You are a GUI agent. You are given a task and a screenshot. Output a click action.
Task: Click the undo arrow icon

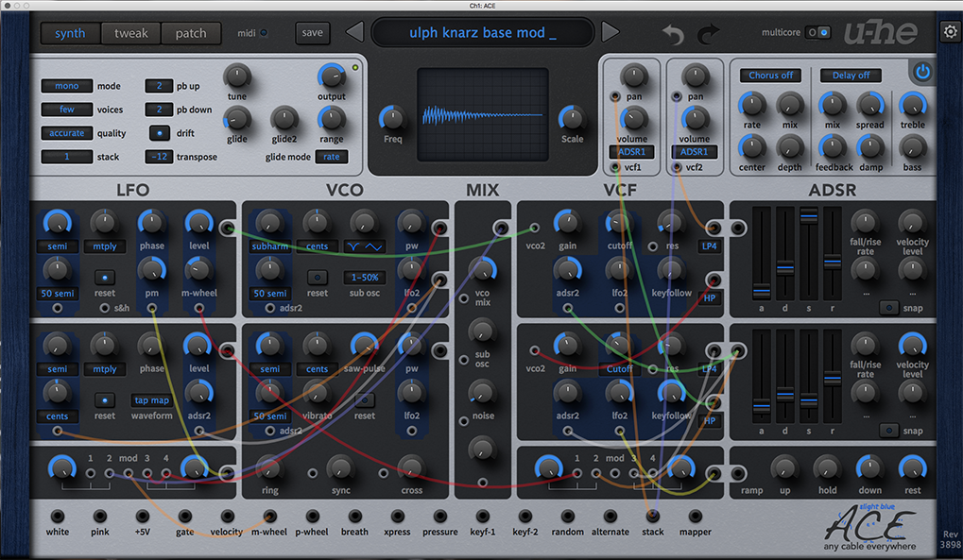point(673,34)
